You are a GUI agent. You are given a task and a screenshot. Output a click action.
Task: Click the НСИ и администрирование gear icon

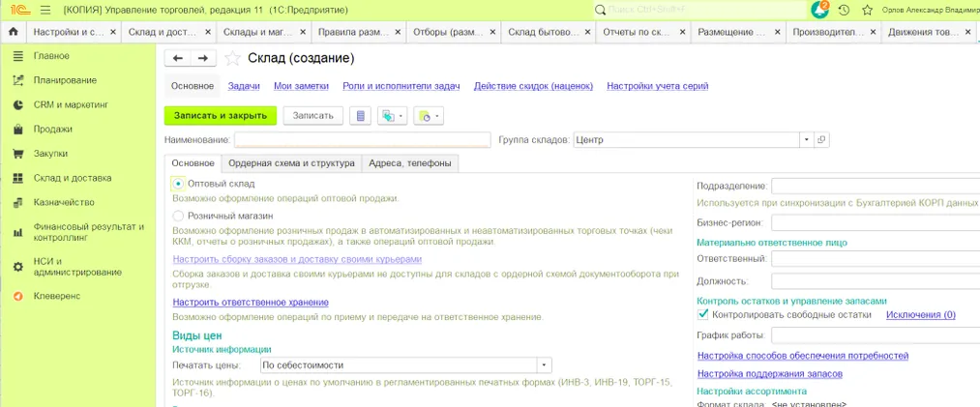pyautogui.click(x=18, y=267)
